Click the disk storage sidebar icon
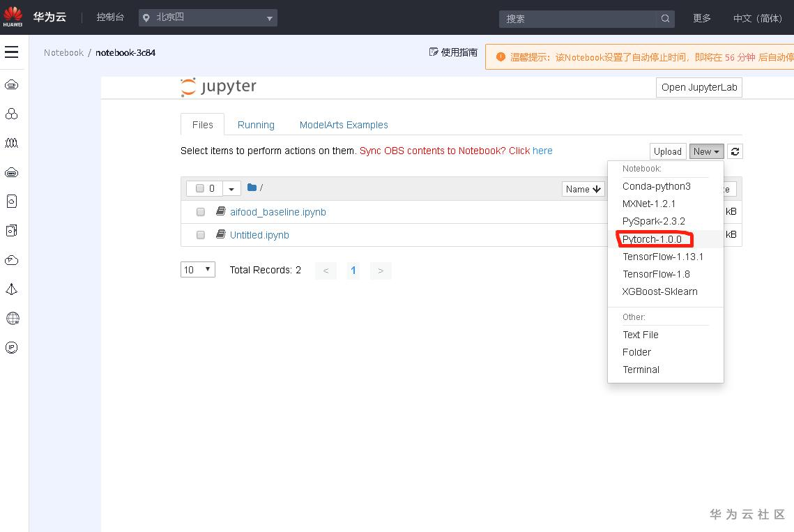The width and height of the screenshot is (794, 532). coord(12,172)
